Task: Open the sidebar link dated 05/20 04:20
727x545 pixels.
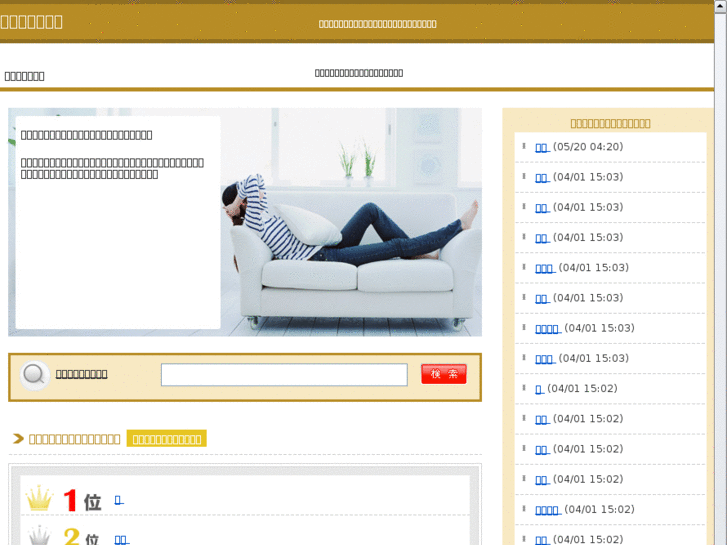Action: click(542, 147)
